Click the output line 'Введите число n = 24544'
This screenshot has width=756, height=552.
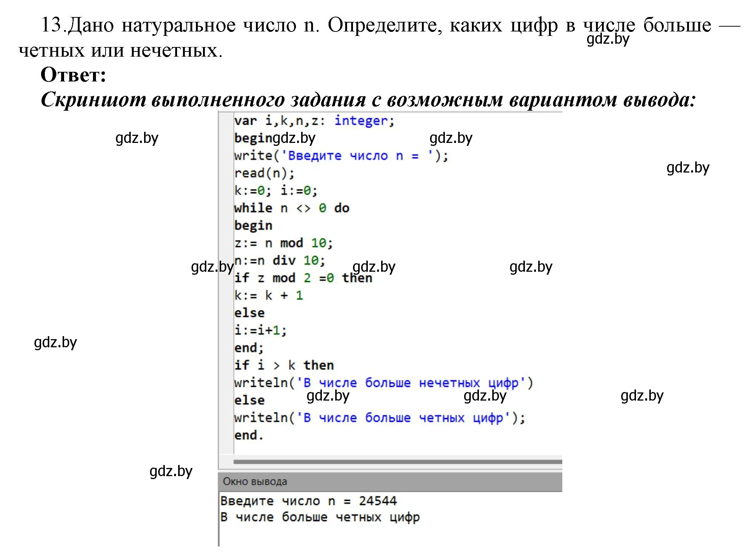pyautogui.click(x=309, y=501)
